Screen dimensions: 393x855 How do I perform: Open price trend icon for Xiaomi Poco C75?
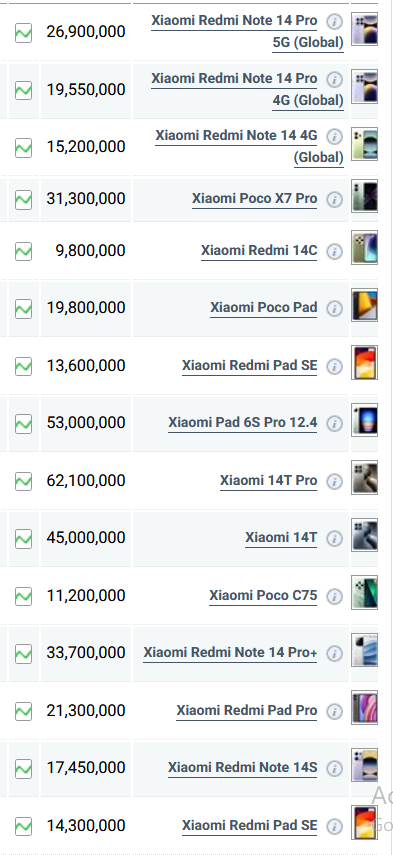[x=23, y=596]
